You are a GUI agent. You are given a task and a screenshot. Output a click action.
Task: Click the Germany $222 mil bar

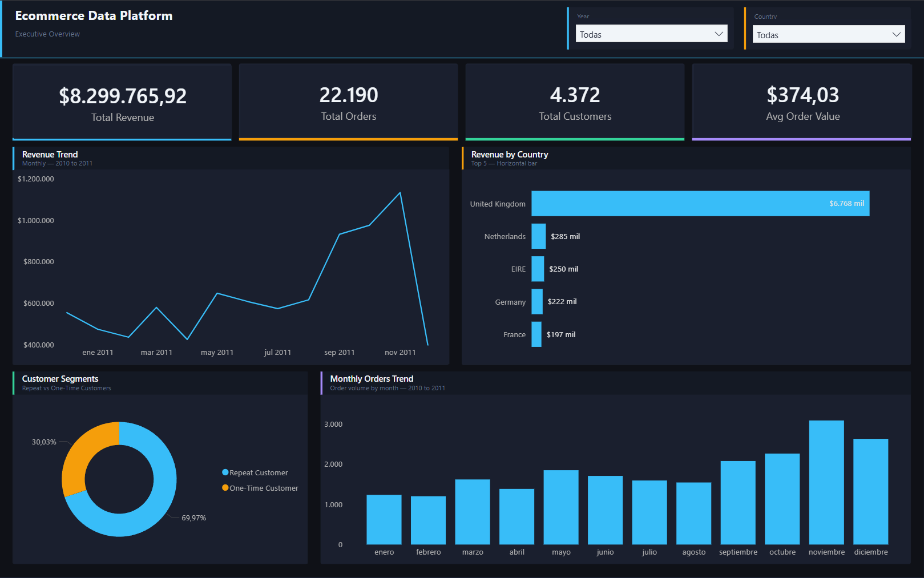[536, 301]
